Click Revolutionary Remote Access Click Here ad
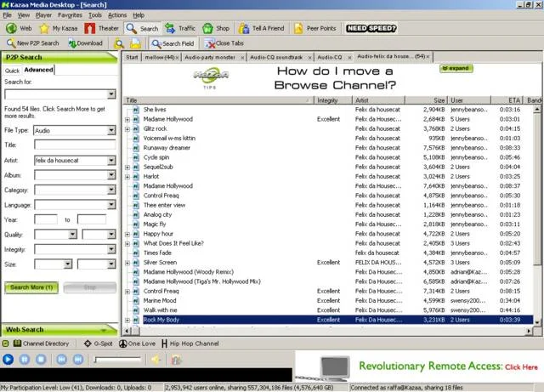 419,366
